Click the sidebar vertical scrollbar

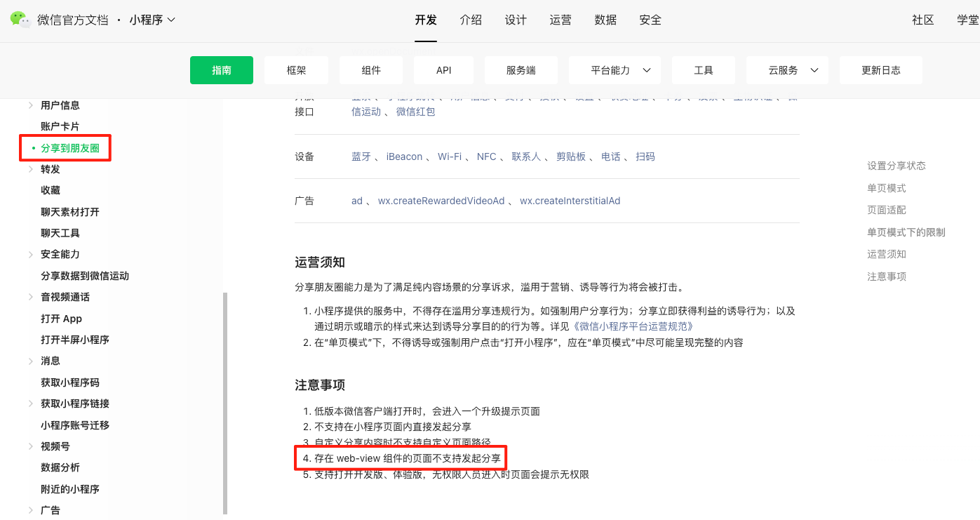(x=225, y=404)
